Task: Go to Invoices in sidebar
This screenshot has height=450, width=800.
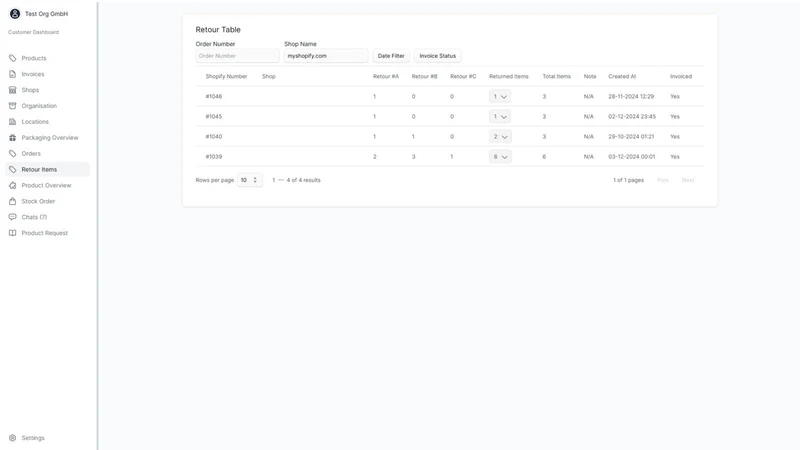Action: pos(47,74)
